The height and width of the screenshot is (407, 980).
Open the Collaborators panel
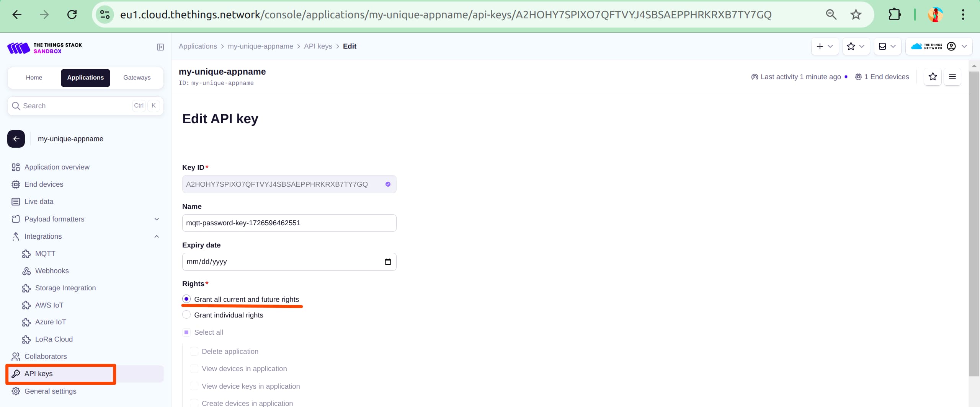46,356
